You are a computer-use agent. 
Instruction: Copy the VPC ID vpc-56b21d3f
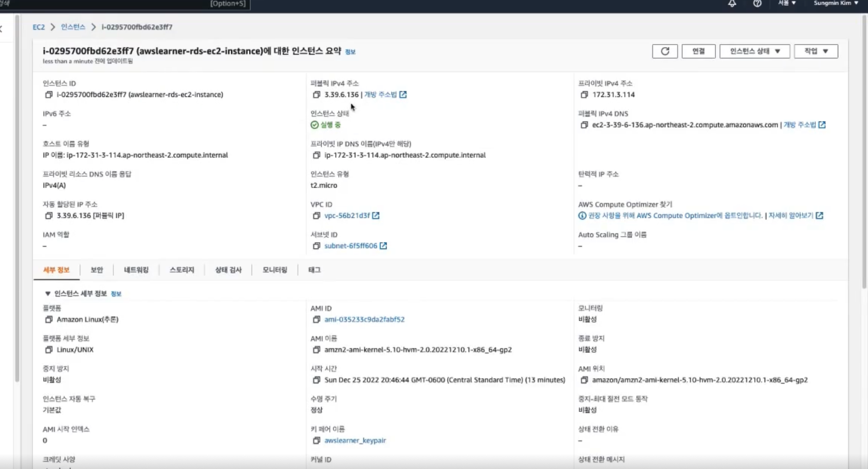316,215
